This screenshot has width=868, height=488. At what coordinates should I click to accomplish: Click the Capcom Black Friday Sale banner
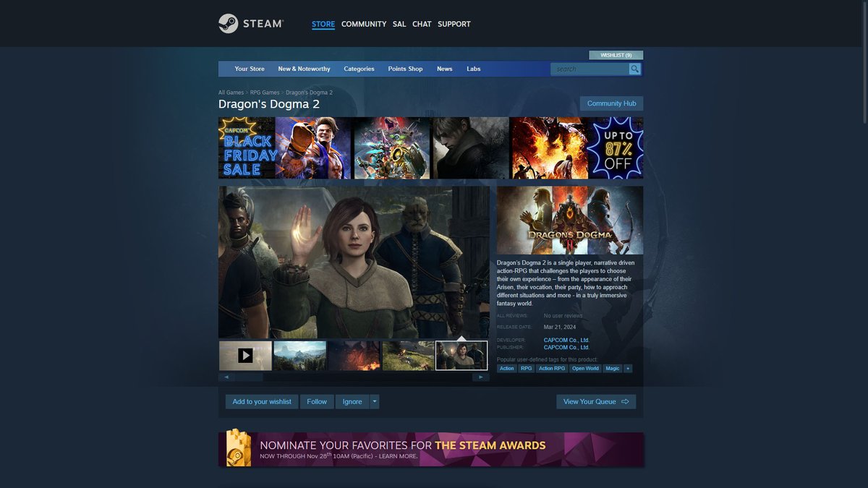pos(430,147)
